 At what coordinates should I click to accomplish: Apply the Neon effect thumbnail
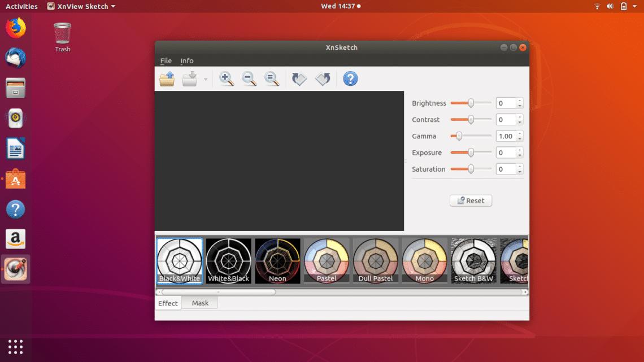(x=277, y=260)
